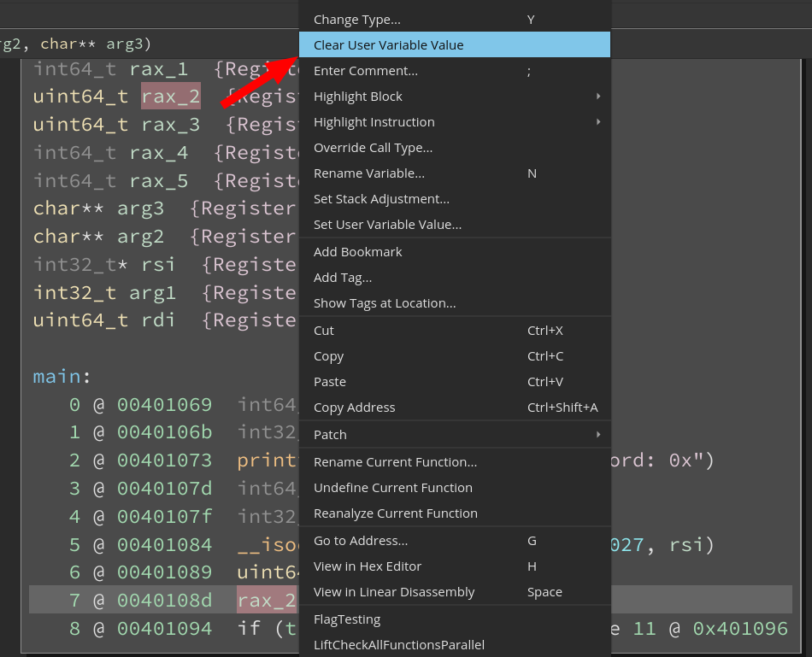Select LiftCheckAllFunctionsParallel entry
812x657 pixels.
pos(455,645)
